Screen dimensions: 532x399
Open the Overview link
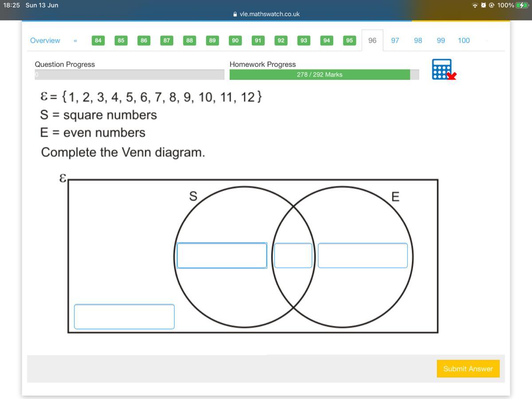click(x=45, y=40)
